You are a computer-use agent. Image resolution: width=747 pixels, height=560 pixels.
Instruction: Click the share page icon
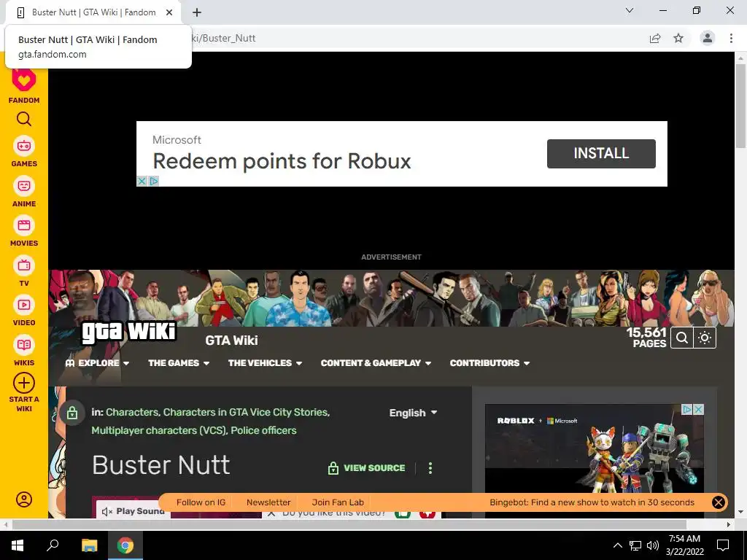tap(655, 38)
